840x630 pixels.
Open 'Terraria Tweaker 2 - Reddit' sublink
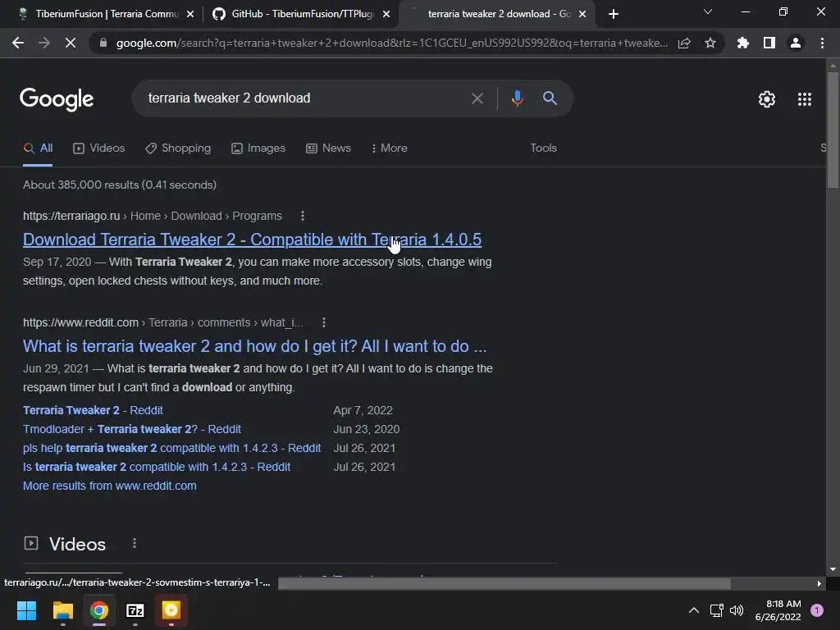click(93, 410)
